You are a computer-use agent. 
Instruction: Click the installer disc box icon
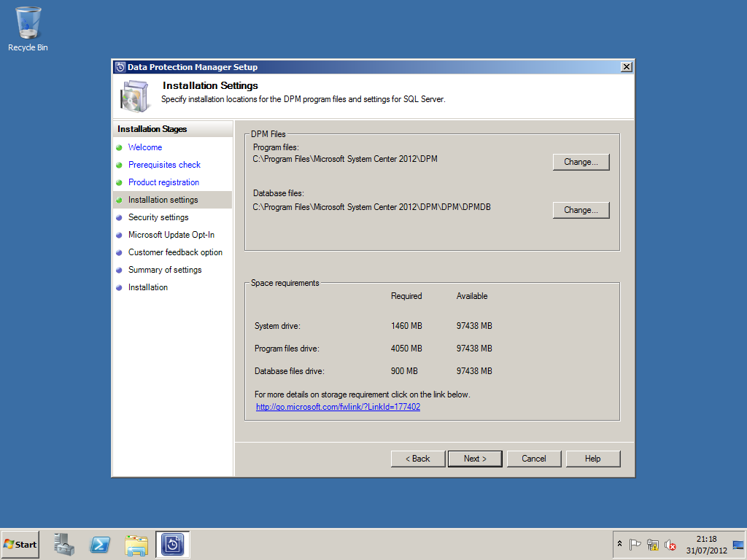point(134,96)
